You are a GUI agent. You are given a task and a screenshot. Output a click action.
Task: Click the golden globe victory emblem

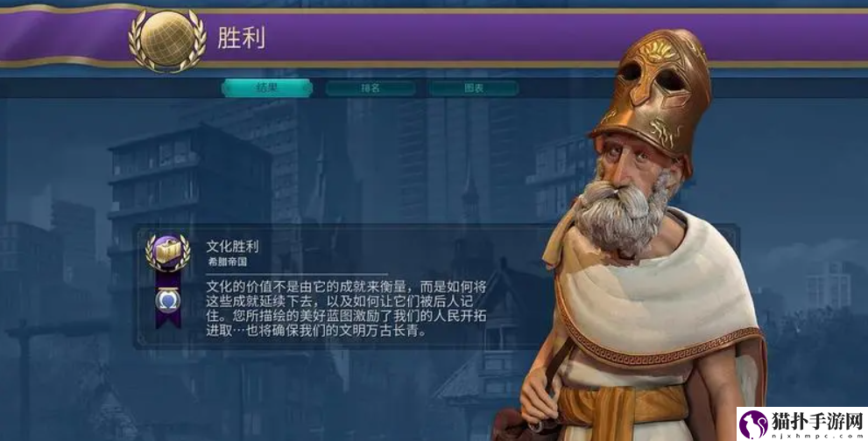[167, 38]
